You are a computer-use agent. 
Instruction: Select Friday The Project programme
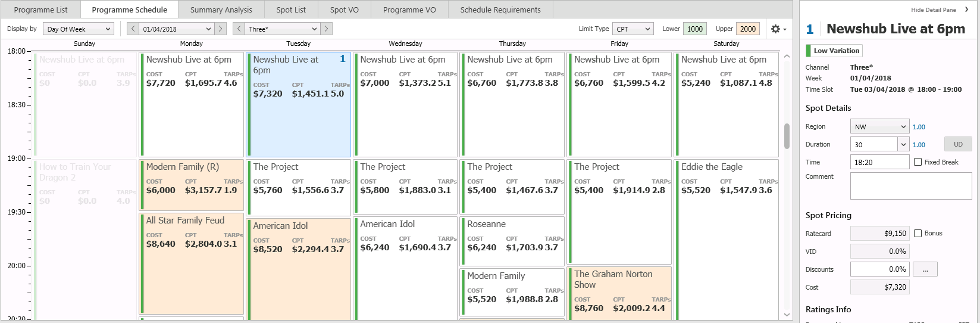[619, 212]
